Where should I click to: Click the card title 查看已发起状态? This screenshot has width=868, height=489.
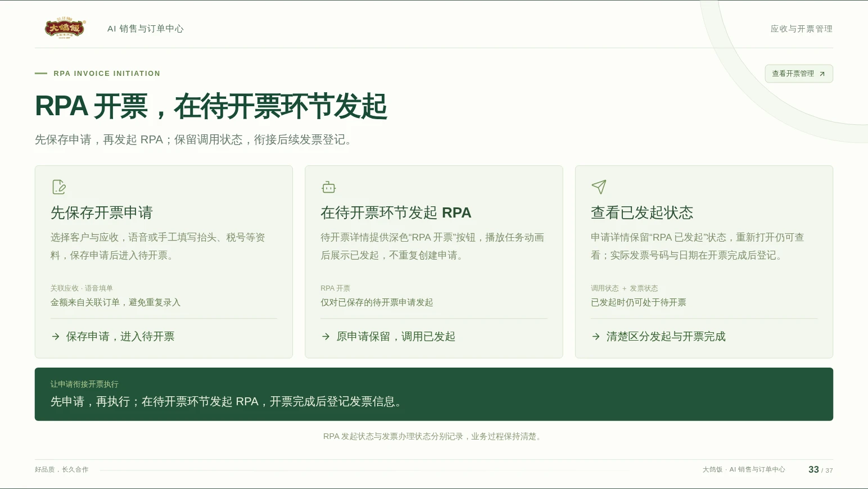[x=642, y=212]
